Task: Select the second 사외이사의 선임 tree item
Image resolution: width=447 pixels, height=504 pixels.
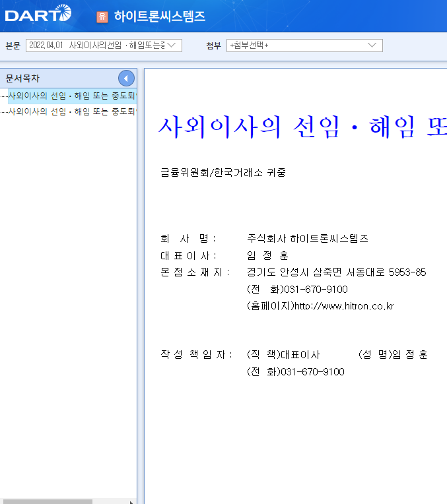Action: pos(73,111)
